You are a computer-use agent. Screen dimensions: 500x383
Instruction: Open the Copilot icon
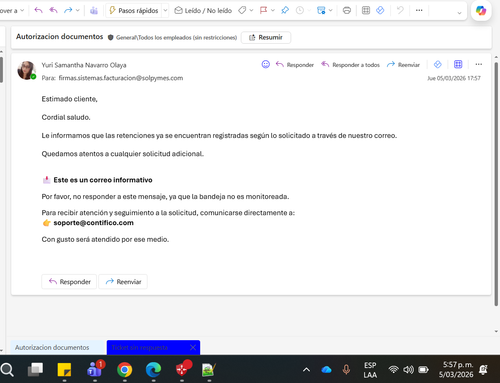481,11
